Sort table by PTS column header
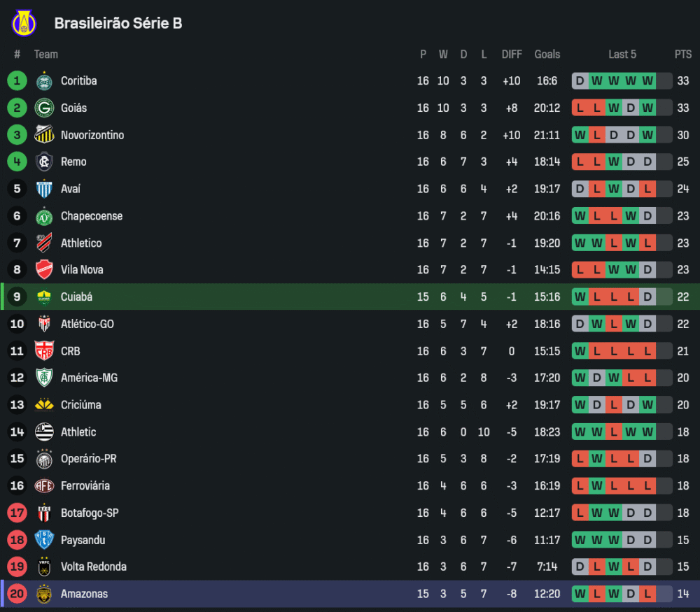 (x=683, y=55)
